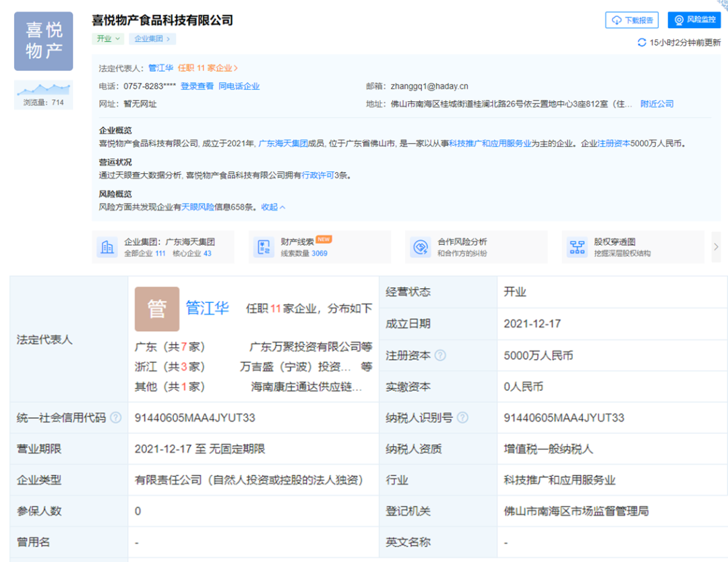Click help icon next to 注册资本

pyautogui.click(x=440, y=355)
